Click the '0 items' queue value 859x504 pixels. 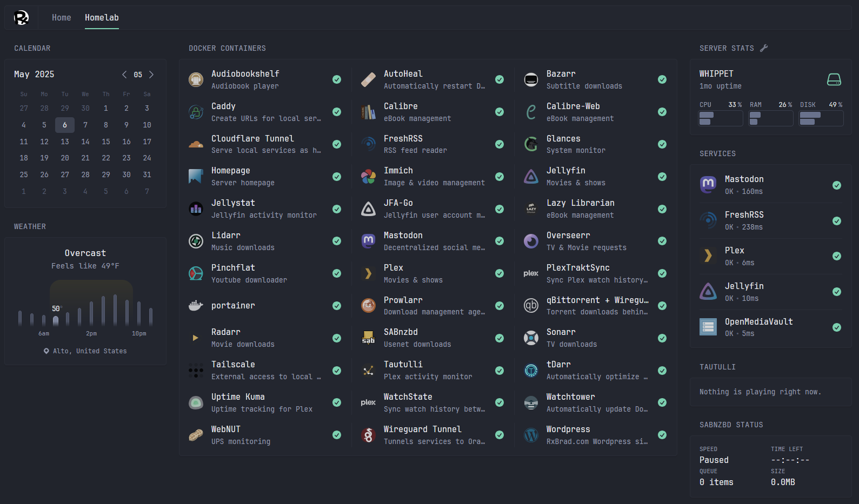716,482
